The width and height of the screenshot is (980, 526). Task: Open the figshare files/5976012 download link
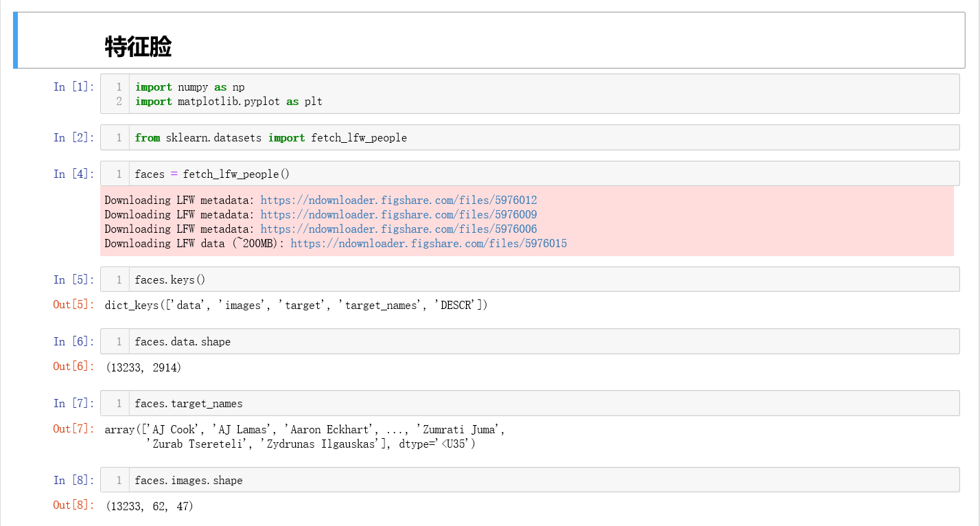(399, 201)
